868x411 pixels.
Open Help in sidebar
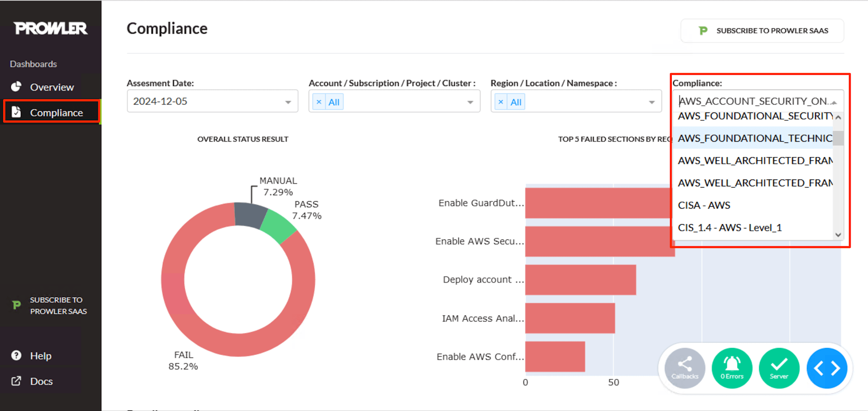40,355
